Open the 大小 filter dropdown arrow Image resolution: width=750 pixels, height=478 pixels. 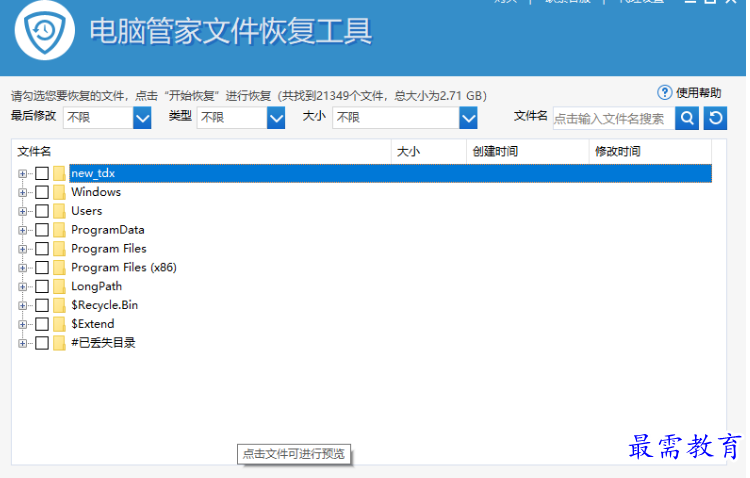(x=468, y=118)
